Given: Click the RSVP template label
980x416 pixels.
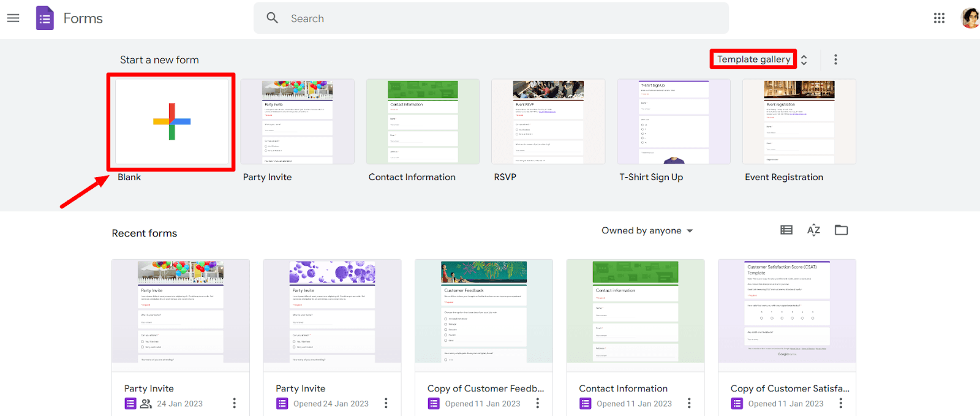Looking at the screenshot, I should point(505,177).
